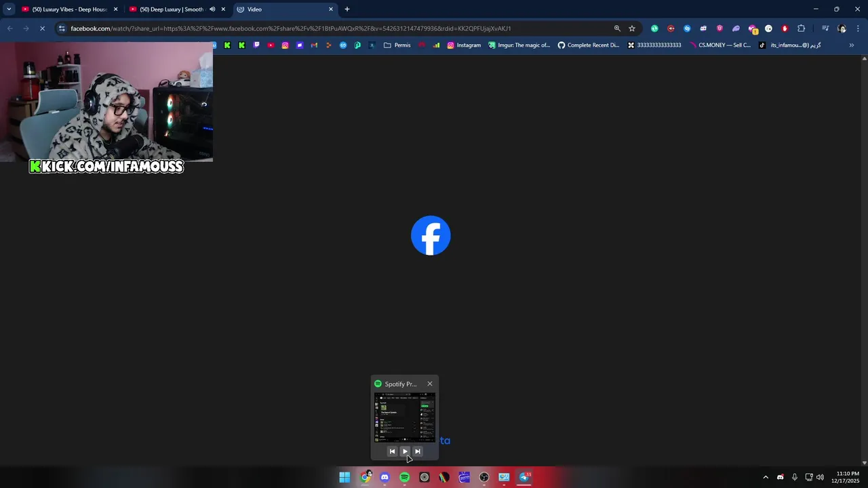
Task: Open Telegram from the taskbar
Action: tap(524, 477)
